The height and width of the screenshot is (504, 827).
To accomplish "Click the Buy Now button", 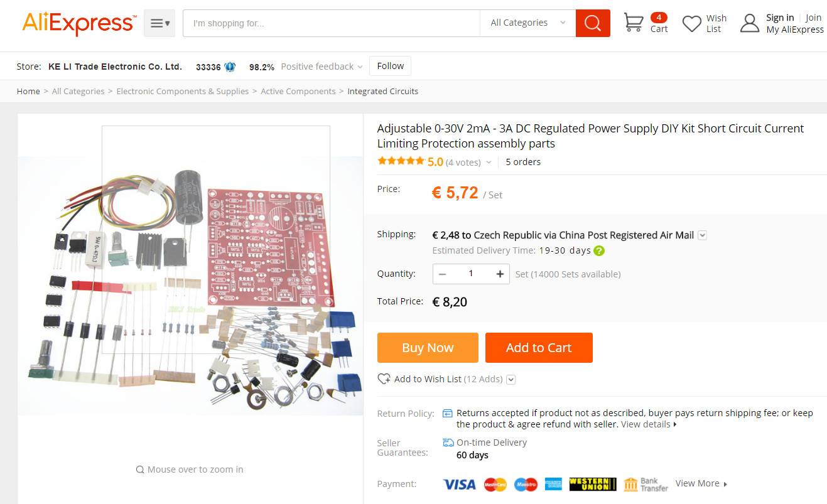I will [428, 348].
